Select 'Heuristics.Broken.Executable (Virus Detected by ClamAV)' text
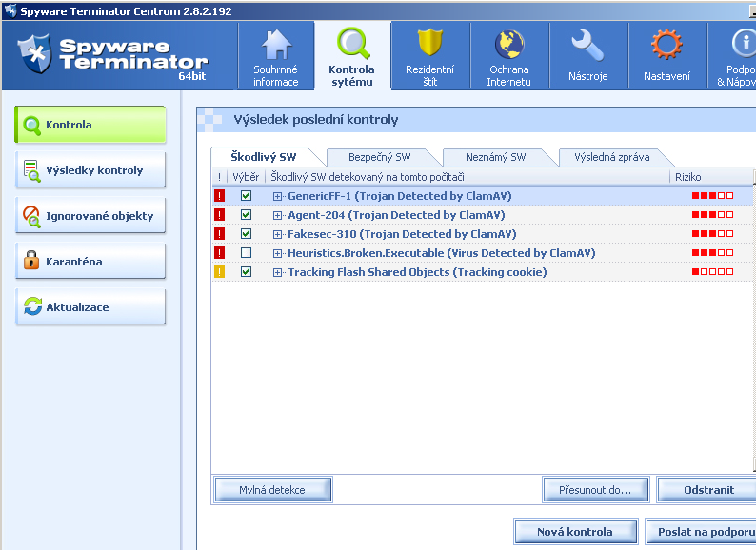Viewport: 756px width, 550px height. click(442, 253)
